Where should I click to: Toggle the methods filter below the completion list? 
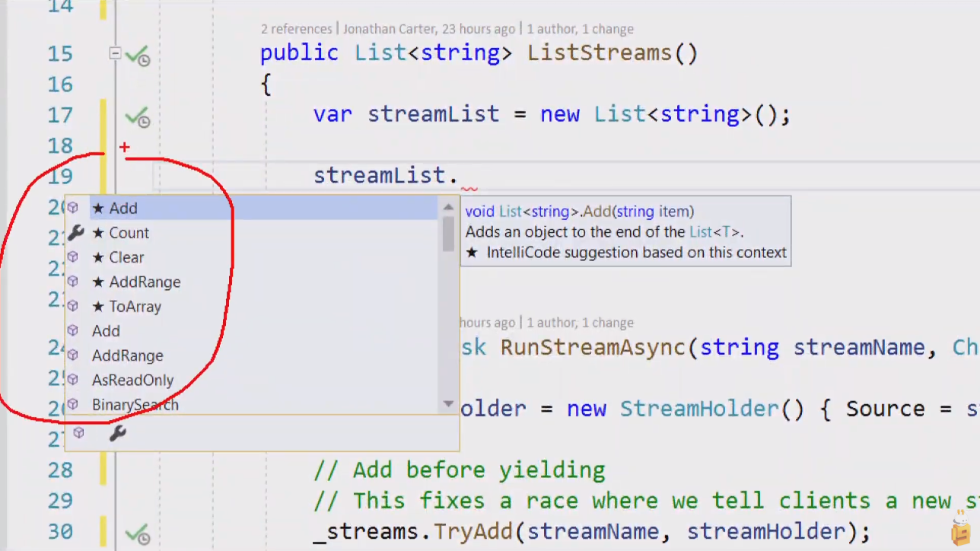coord(78,433)
